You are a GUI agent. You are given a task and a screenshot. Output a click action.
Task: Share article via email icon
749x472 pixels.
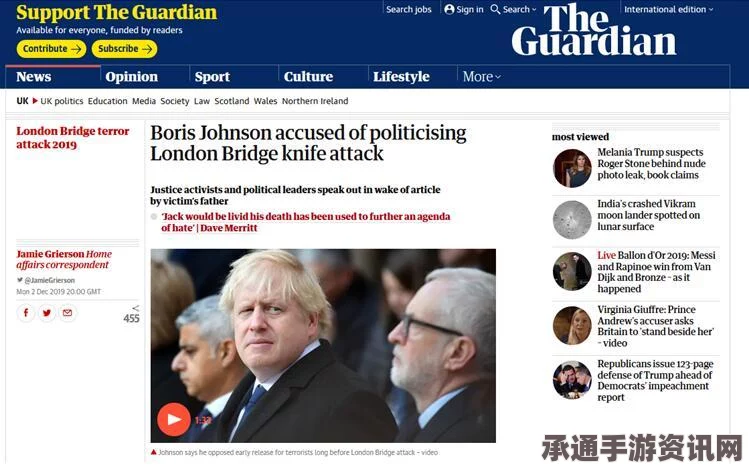(x=67, y=313)
